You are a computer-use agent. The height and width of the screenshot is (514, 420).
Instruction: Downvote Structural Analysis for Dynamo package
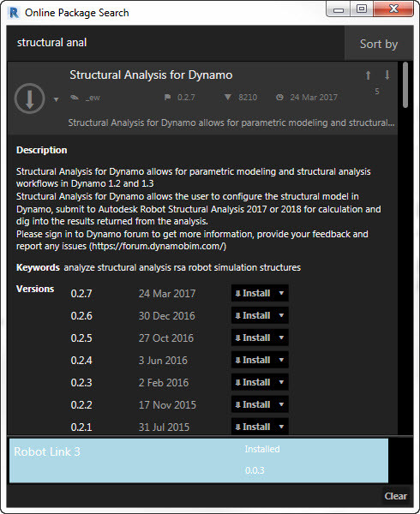click(x=387, y=75)
